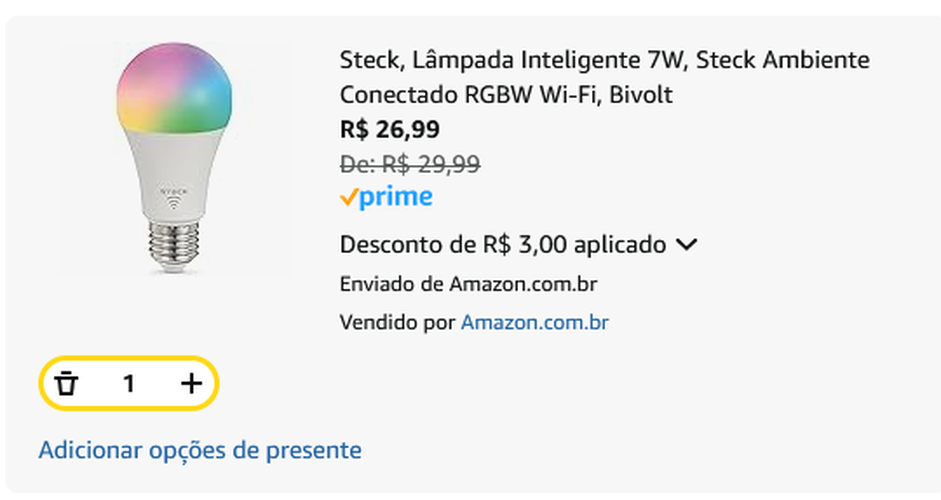Click the 'Enviado de Amazon.com.br' text
This screenshot has height=500, width=941.
(468, 284)
